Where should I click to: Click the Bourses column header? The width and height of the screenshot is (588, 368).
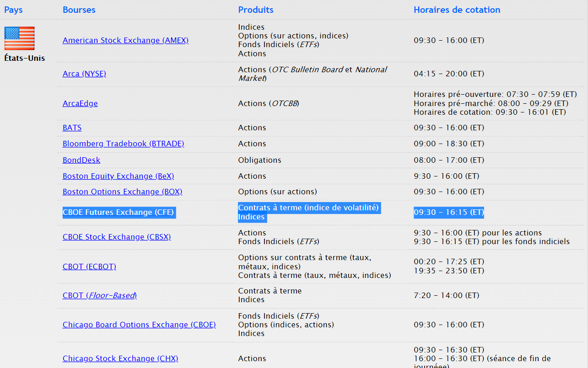coord(79,10)
